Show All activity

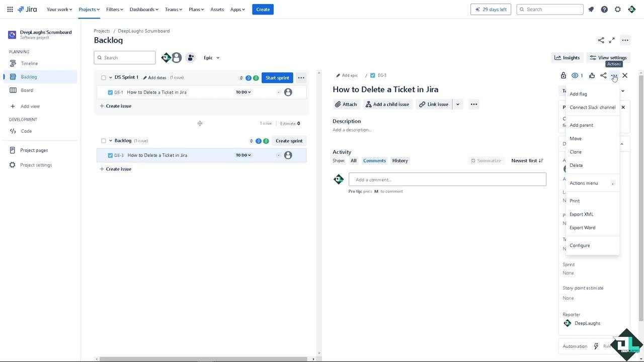point(354,160)
